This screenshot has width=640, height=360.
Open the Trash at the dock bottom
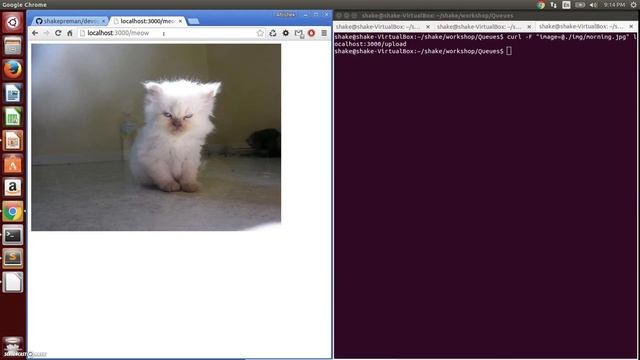(x=13, y=346)
